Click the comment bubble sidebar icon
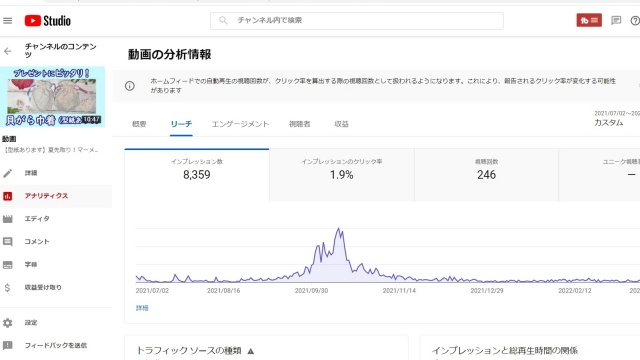The width and height of the screenshot is (640, 360). 7,242
